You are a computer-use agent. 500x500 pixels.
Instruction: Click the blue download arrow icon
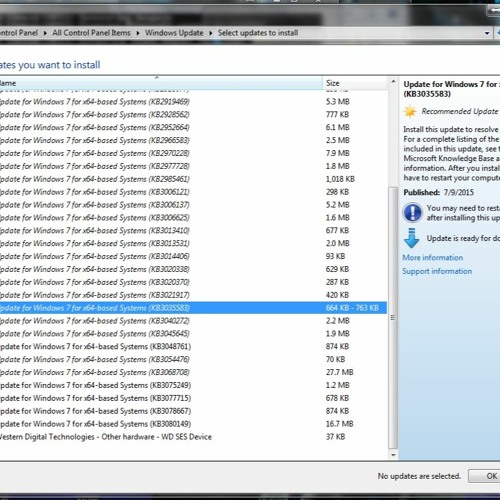(x=412, y=238)
